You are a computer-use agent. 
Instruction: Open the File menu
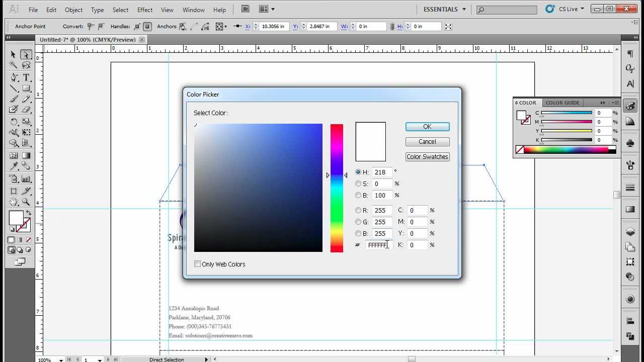33,10
